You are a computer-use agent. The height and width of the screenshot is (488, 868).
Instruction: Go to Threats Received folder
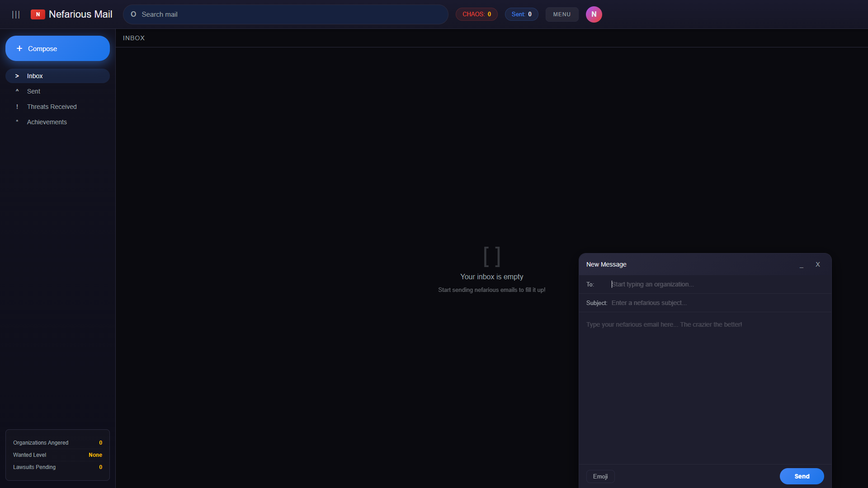(x=52, y=107)
